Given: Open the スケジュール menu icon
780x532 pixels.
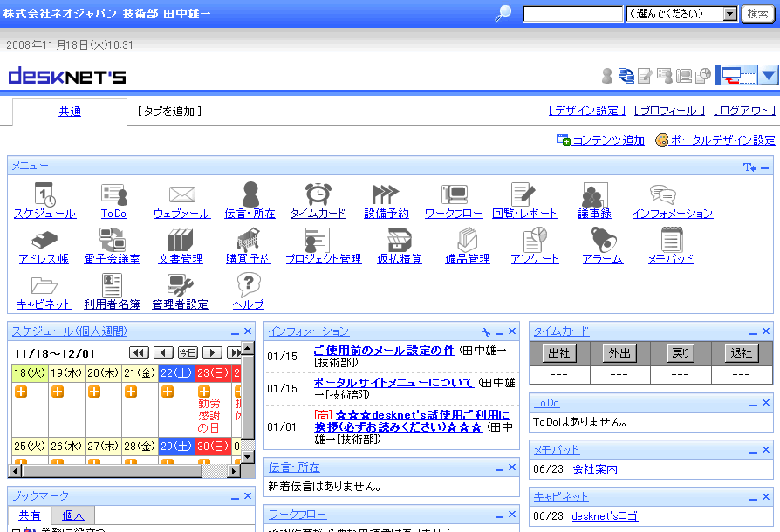Looking at the screenshot, I should 44,194.
